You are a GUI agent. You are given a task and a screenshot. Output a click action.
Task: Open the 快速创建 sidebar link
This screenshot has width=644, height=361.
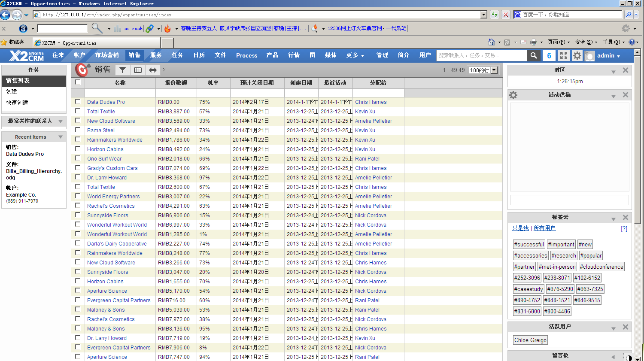coord(17,103)
